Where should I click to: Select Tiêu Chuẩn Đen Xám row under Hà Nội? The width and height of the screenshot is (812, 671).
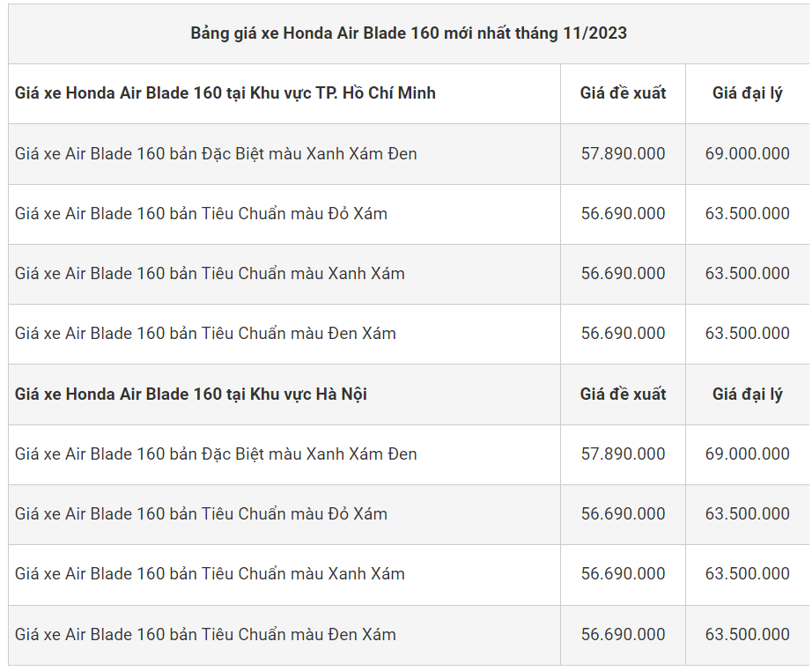tap(205, 635)
